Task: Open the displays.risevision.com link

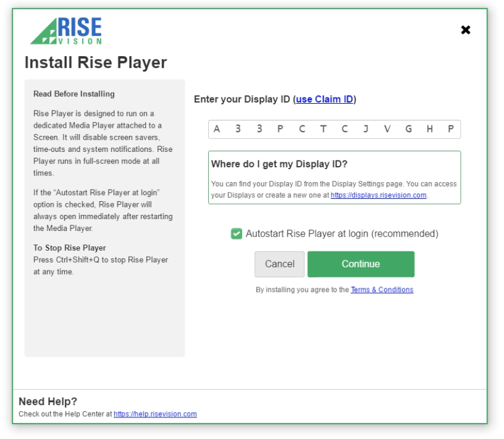Action: click(379, 195)
